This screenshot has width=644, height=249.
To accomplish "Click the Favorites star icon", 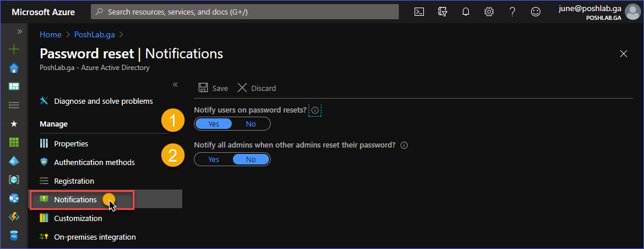I will pos(14,124).
